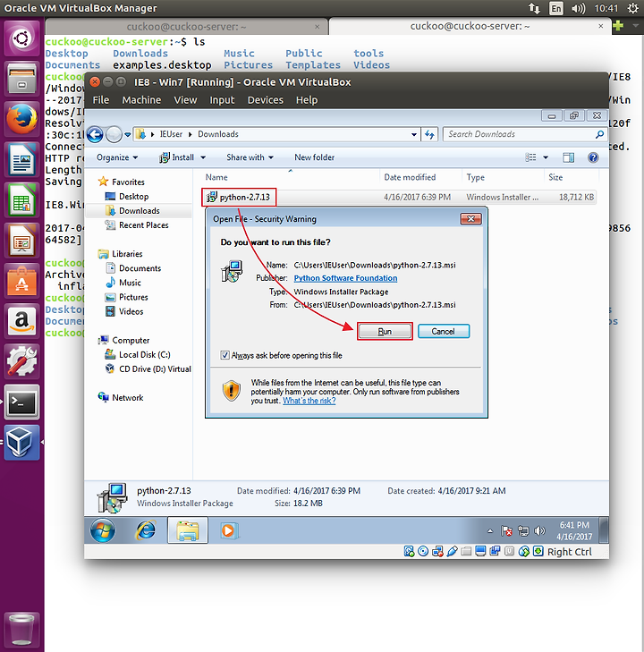Screen dimensions: 644x652
Task: Open the VirtualBox launcher icon
Action: 21,442
